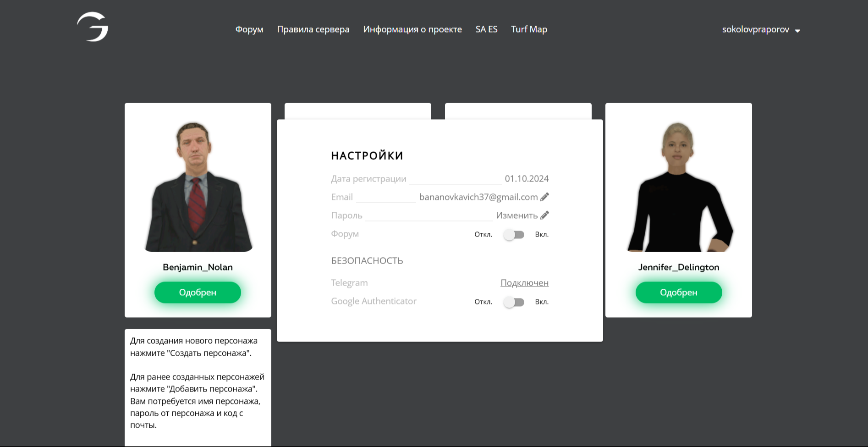Click the Google Authenticator label

(374, 301)
